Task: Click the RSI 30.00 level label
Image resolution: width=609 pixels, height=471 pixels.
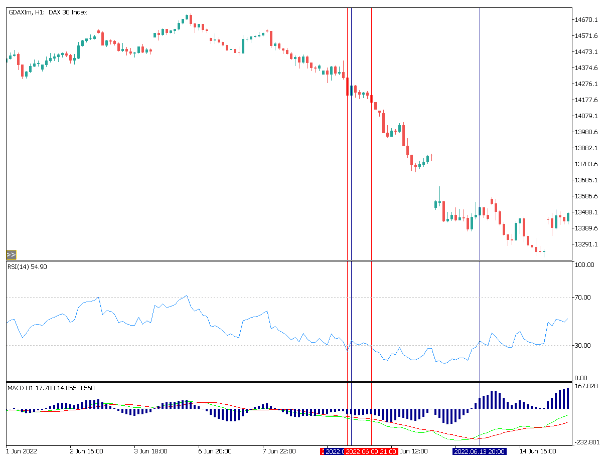Action: 585,346
